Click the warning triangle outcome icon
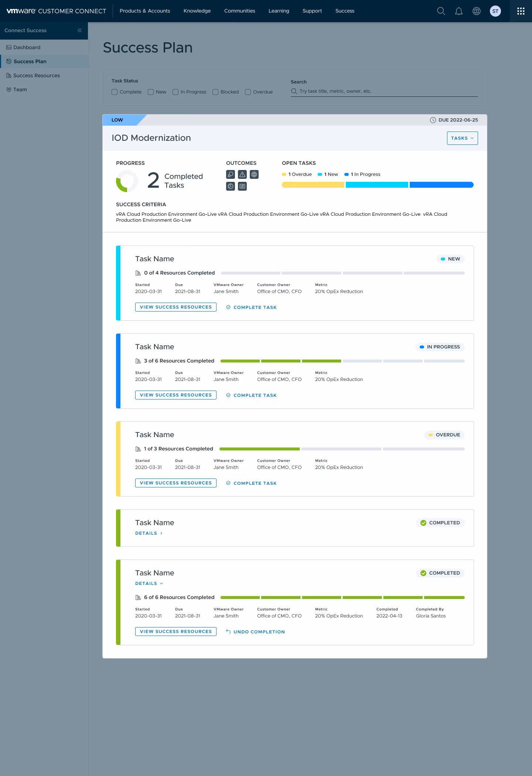 pos(242,174)
